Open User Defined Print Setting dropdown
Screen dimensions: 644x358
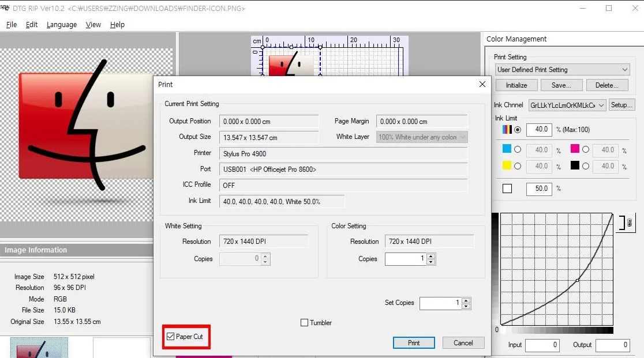tap(562, 70)
